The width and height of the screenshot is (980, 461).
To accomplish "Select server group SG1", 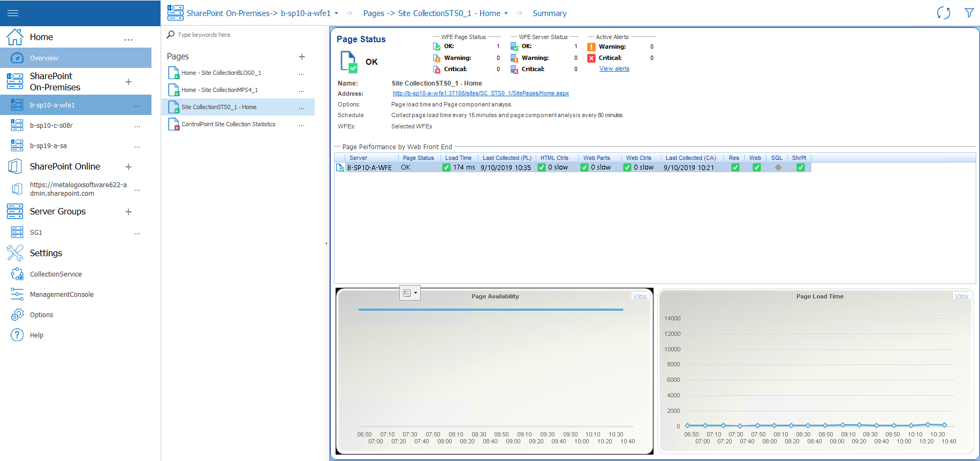I will (x=36, y=233).
